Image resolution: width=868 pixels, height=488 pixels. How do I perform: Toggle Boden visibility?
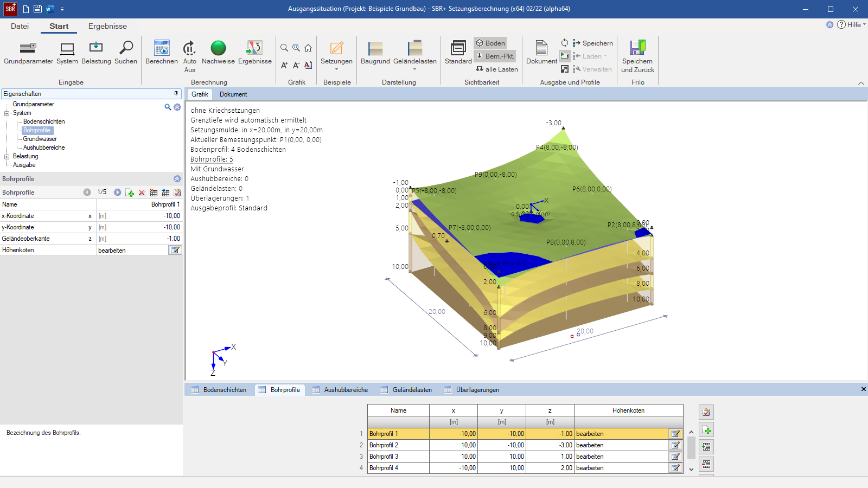490,43
